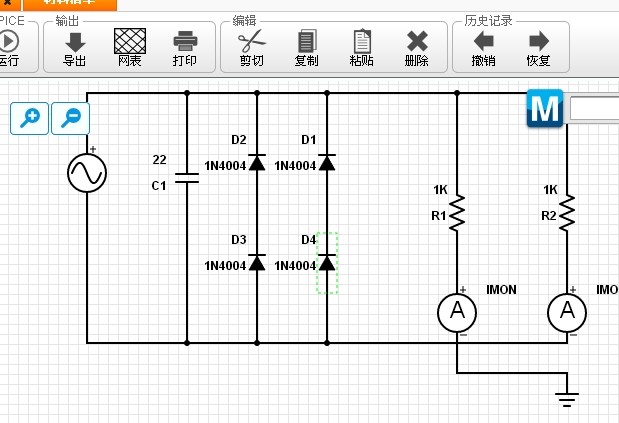619x423 pixels.
Task: Select capacitor C1 symbol
Action: coord(187,178)
